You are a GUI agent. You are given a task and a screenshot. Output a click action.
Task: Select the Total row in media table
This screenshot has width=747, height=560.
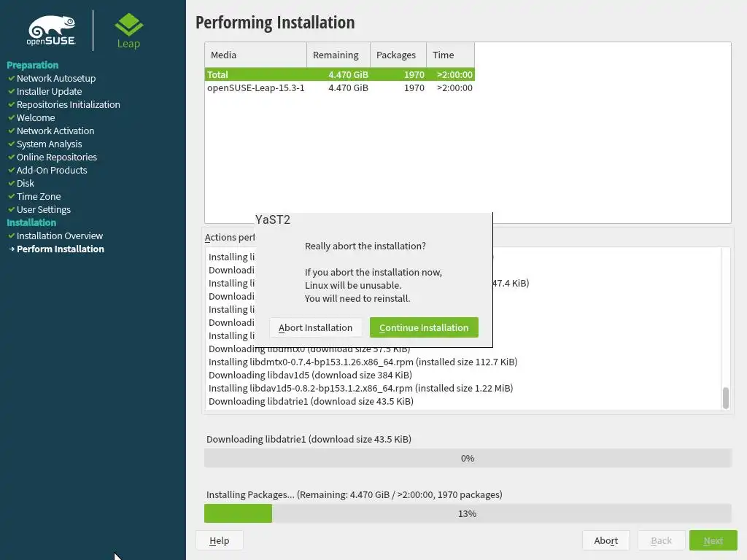(x=340, y=74)
